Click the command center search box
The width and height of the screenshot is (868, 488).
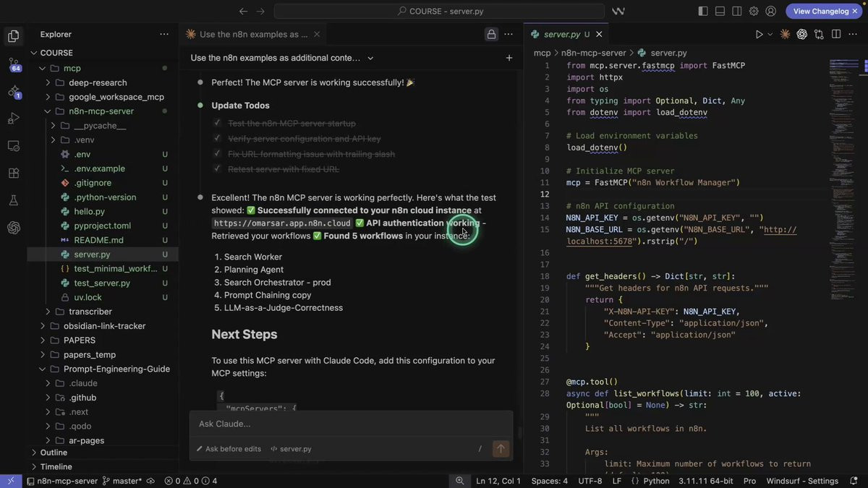tap(439, 11)
